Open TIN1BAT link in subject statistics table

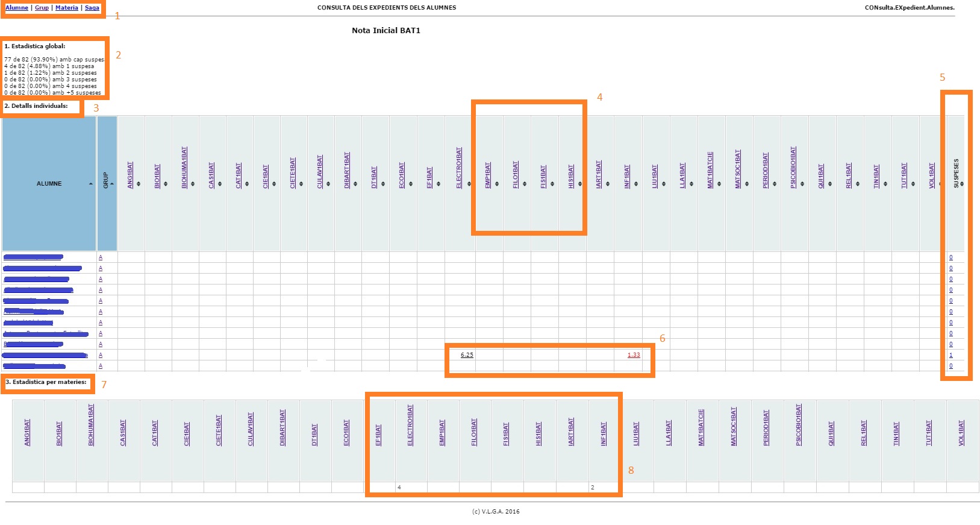click(896, 433)
